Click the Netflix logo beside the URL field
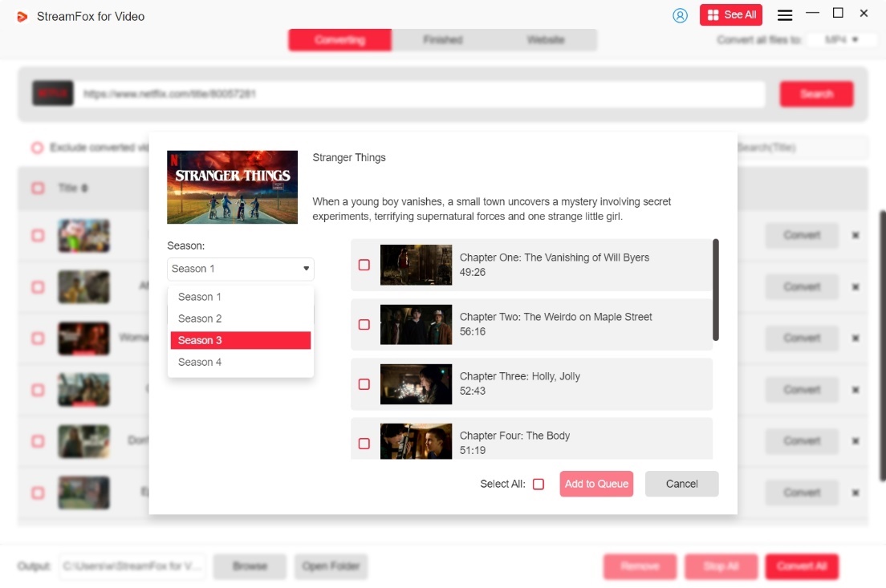The width and height of the screenshot is (886, 588). [x=52, y=94]
